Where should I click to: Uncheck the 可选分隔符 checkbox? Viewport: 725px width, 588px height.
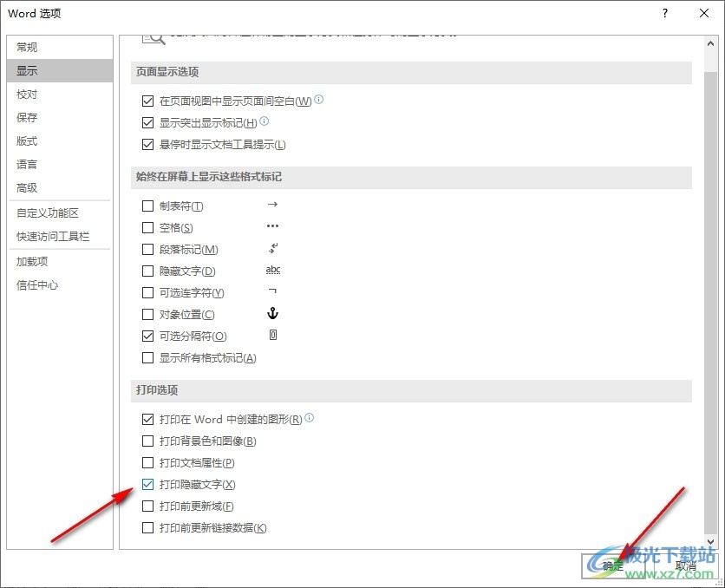click(147, 336)
